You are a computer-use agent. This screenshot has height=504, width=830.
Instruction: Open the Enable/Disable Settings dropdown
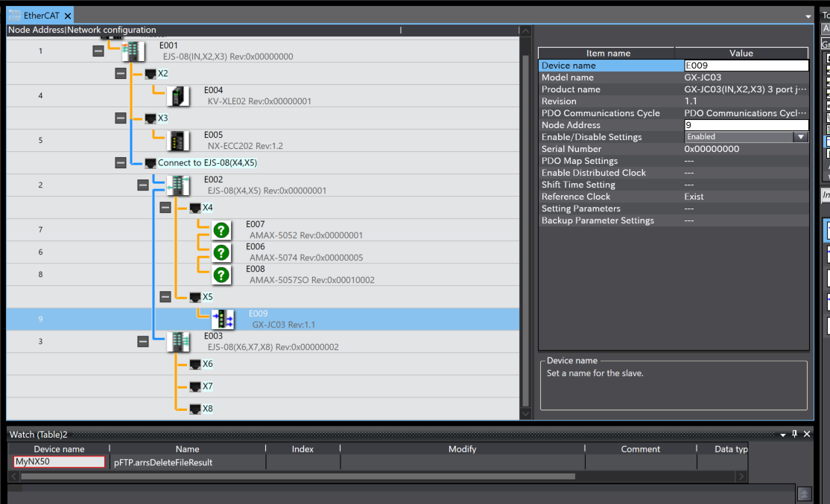pyautogui.click(x=800, y=137)
